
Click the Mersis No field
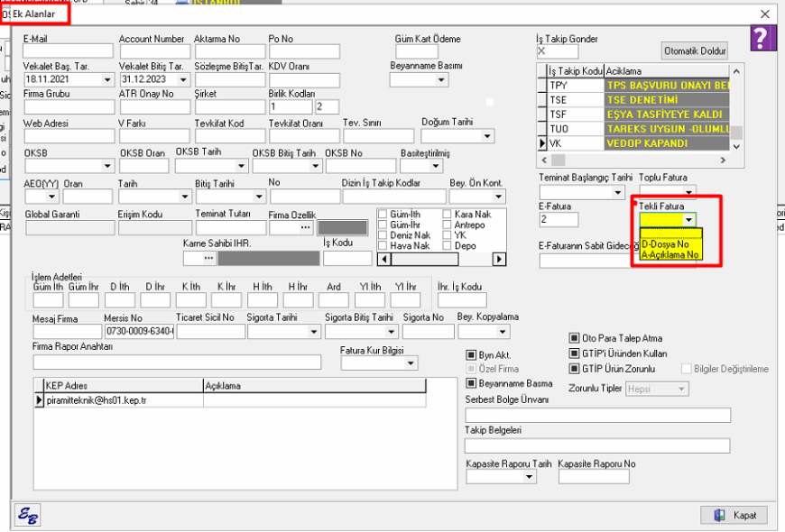[139, 331]
